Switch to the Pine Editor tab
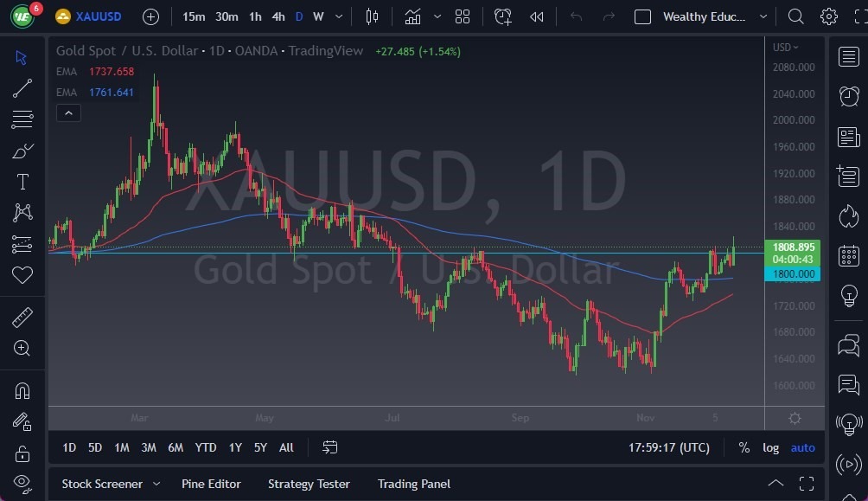The image size is (868, 501). tap(211, 484)
